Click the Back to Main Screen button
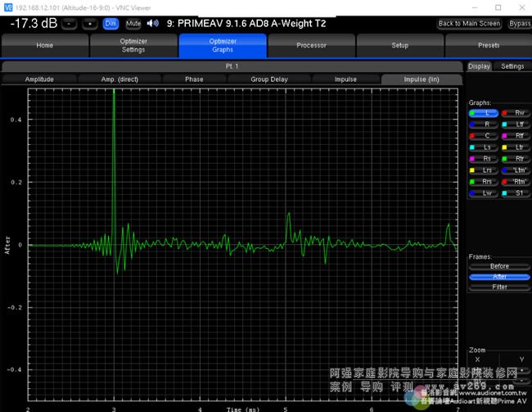The width and height of the screenshot is (532, 412). (x=469, y=24)
